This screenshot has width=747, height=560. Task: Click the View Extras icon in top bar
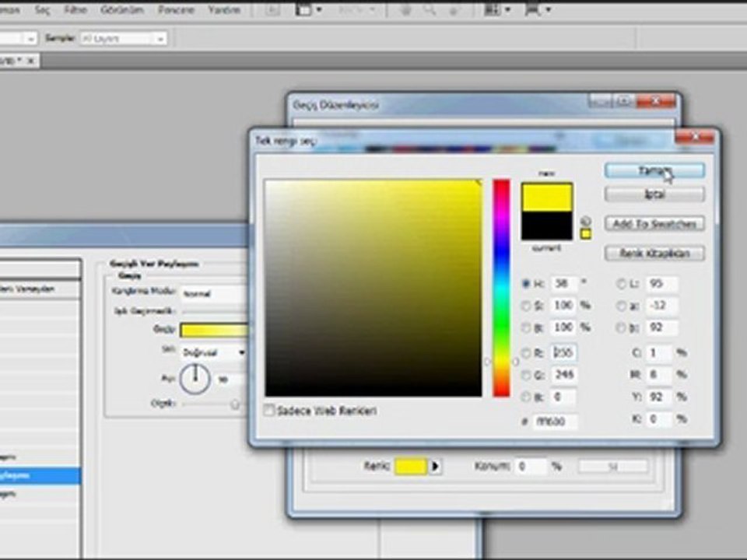(303, 9)
